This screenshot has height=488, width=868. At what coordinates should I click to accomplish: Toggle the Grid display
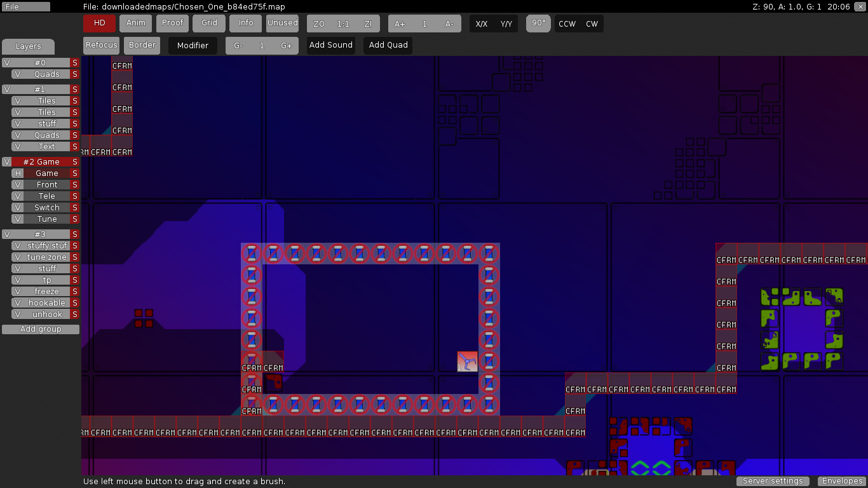pos(209,23)
